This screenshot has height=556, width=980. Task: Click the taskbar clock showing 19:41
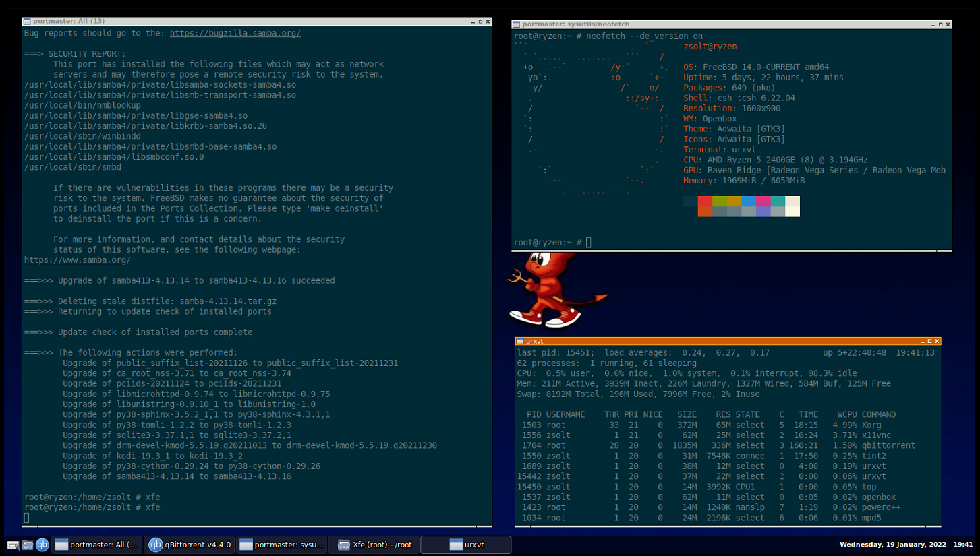click(x=963, y=544)
